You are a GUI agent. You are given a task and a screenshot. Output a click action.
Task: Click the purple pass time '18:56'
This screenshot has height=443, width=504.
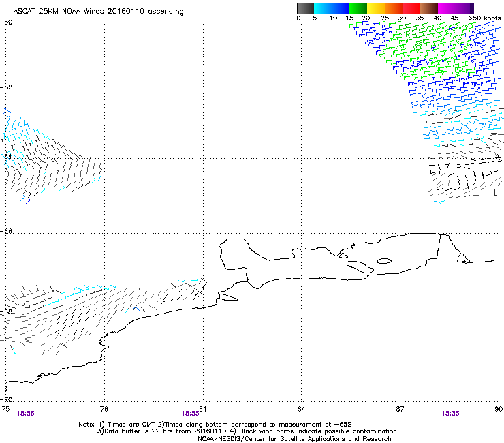25,414
